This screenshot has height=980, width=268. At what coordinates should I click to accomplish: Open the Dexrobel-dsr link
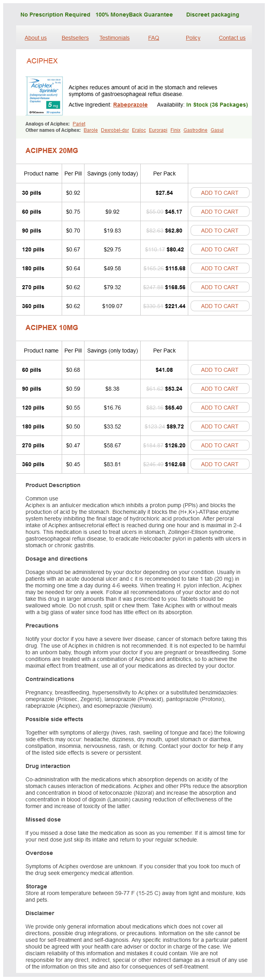coord(115,130)
